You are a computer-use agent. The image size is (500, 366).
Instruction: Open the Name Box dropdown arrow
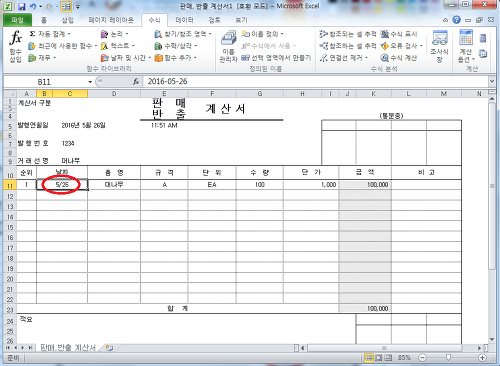[x=90, y=82]
